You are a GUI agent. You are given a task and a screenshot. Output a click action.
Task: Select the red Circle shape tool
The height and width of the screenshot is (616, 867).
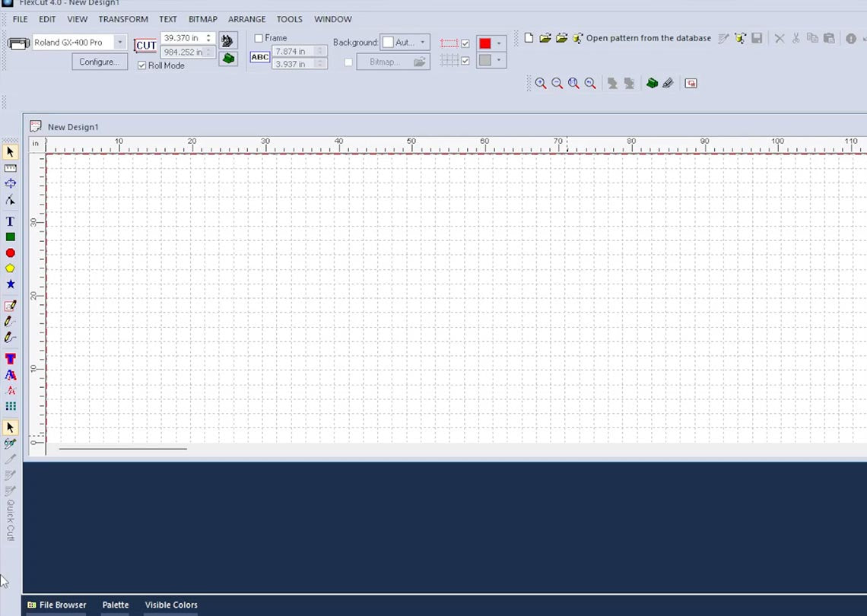click(10, 253)
